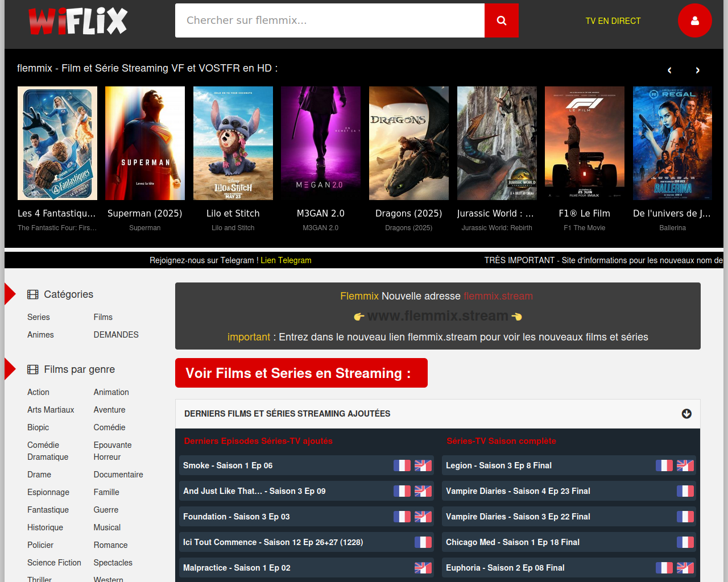
Task: Click the red search magnifier button
Action: 501,20
